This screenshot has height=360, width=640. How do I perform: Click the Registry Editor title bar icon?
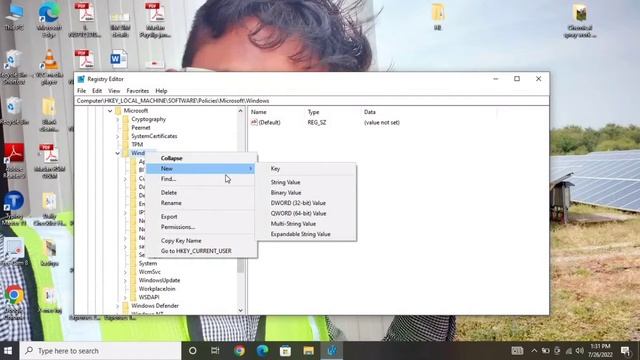pyautogui.click(x=81, y=79)
